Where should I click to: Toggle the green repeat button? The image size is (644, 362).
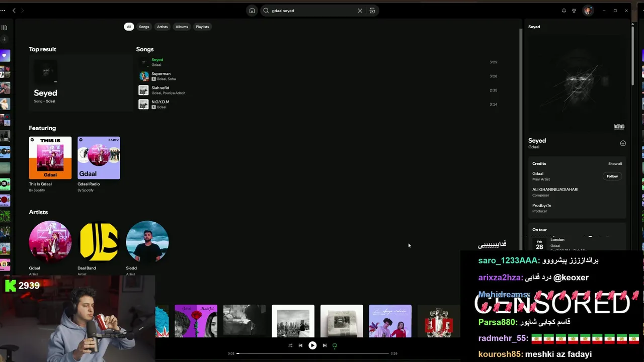[x=335, y=345]
